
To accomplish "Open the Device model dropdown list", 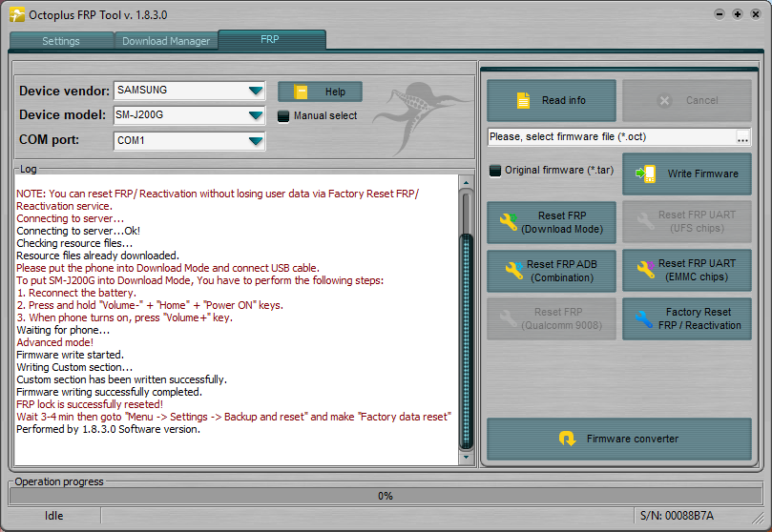I will pyautogui.click(x=255, y=115).
